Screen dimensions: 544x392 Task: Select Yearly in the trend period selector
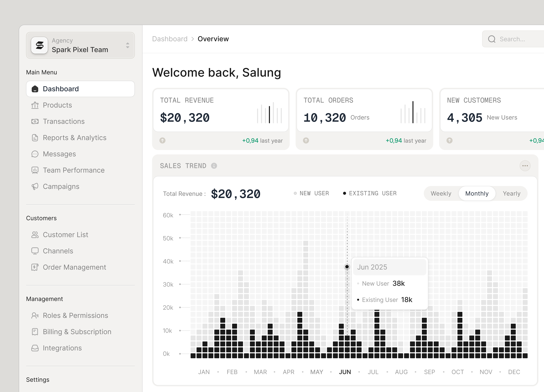coord(512,193)
